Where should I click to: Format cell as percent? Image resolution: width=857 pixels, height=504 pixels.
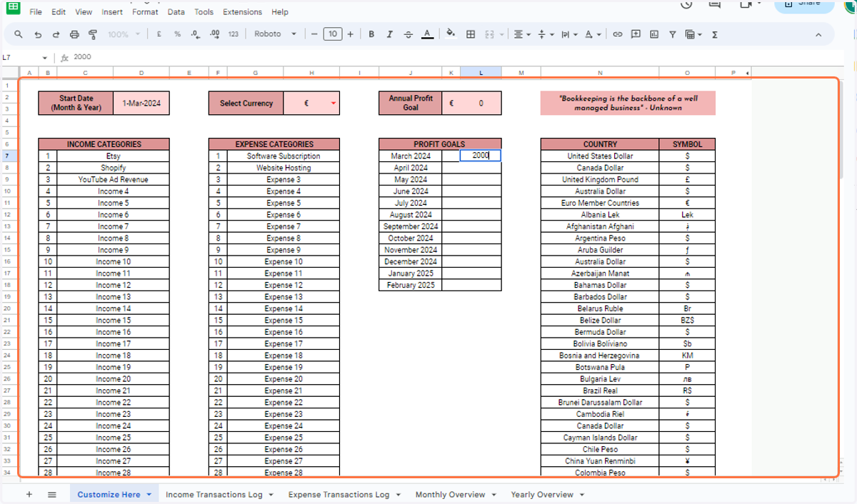(x=177, y=34)
